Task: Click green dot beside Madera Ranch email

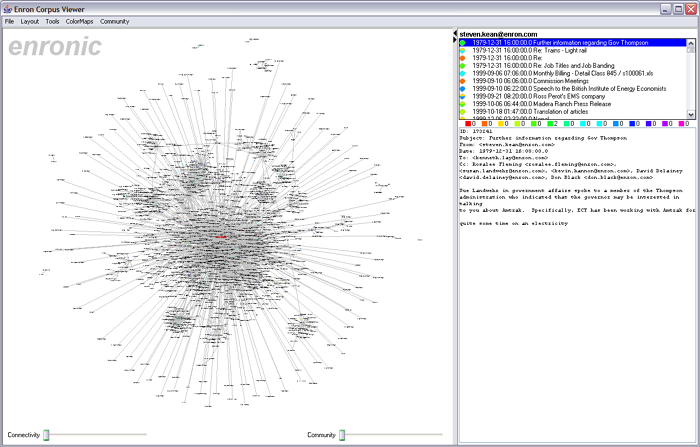Action: (463, 104)
